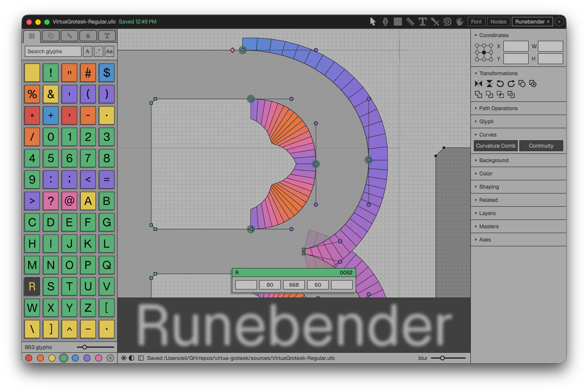This screenshot has width=588, height=392.
Task: Open the shapes sidebar tab
Action: point(51,36)
